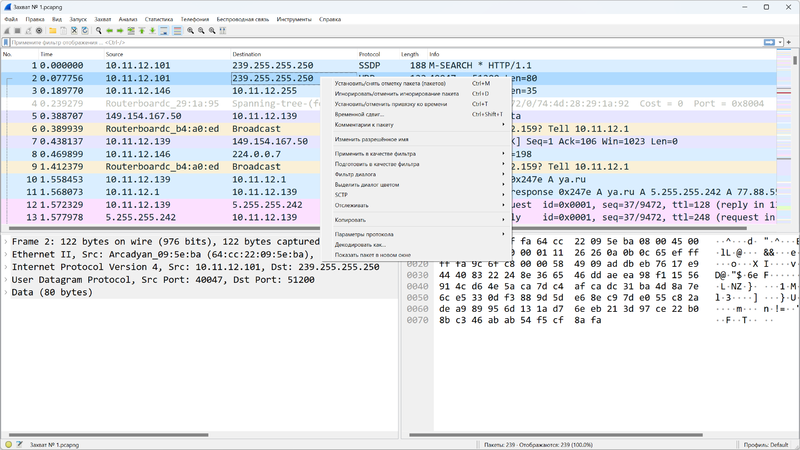Click Профиль: Default in status bar
Image resolution: width=800 pixels, height=450 pixels.
(765, 445)
